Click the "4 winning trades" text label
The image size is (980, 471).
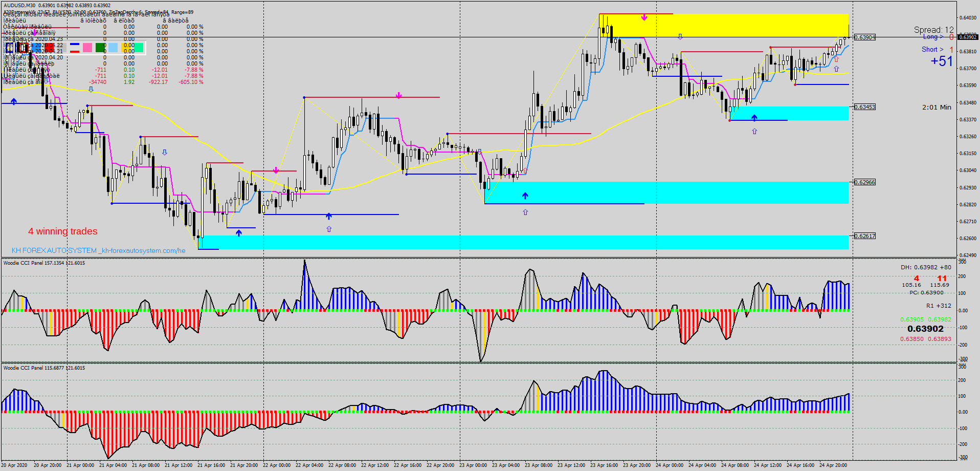click(x=63, y=231)
